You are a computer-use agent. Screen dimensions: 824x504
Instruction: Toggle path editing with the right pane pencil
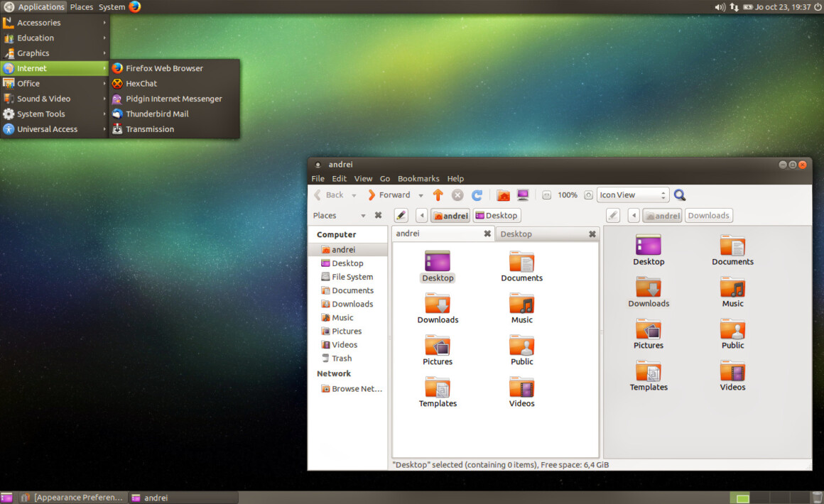612,215
